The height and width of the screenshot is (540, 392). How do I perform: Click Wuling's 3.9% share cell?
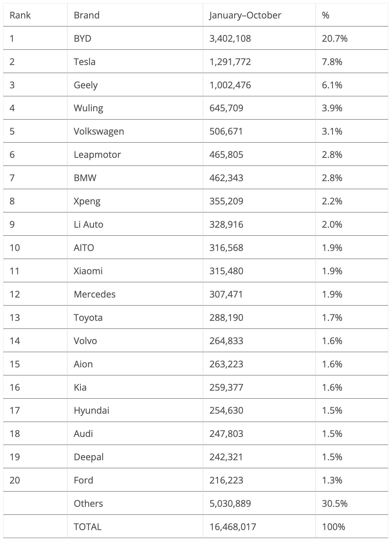(x=332, y=108)
